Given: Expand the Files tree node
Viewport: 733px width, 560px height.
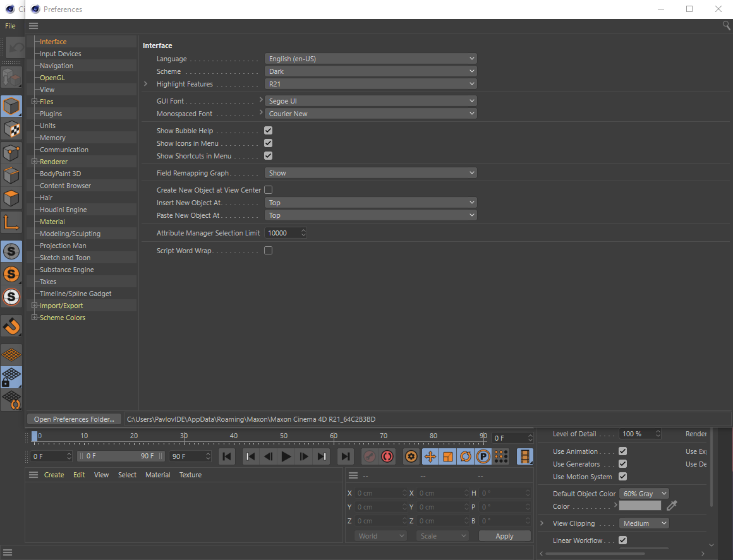Looking at the screenshot, I should point(34,102).
